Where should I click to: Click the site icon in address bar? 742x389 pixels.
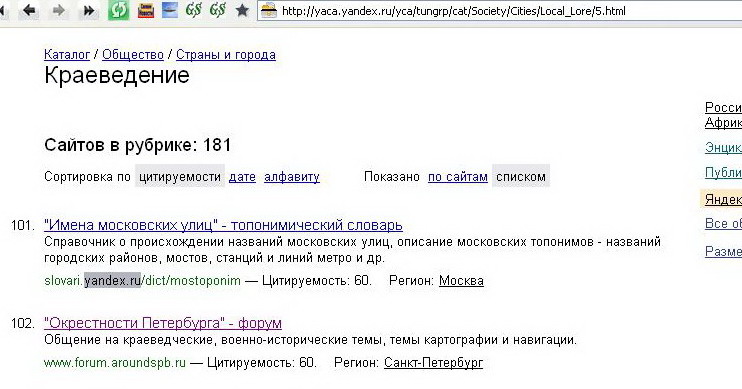[x=269, y=10]
